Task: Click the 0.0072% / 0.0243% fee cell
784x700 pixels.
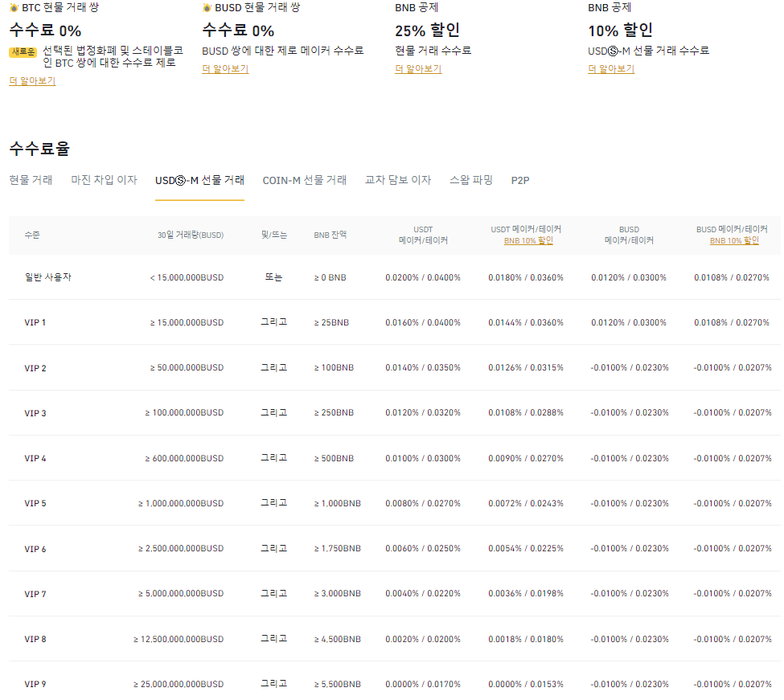Action: pyautogui.click(x=526, y=504)
